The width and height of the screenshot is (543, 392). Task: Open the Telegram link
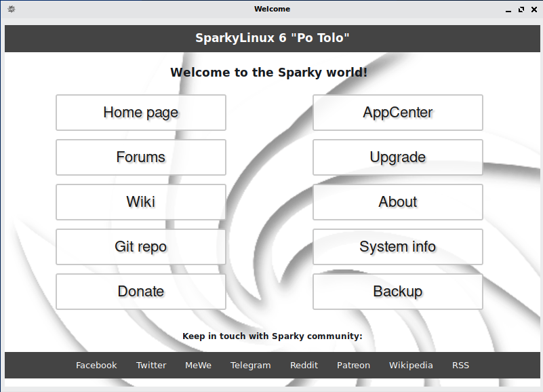(250, 365)
